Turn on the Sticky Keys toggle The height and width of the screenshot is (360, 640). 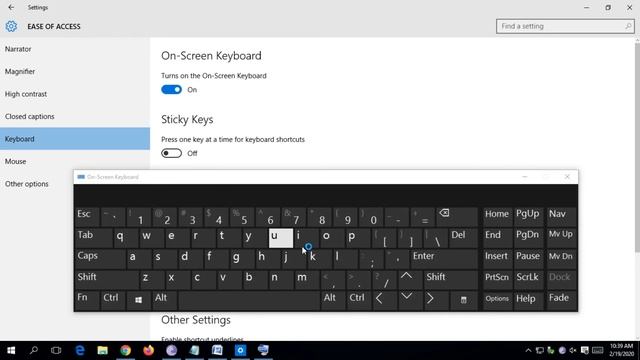point(171,153)
